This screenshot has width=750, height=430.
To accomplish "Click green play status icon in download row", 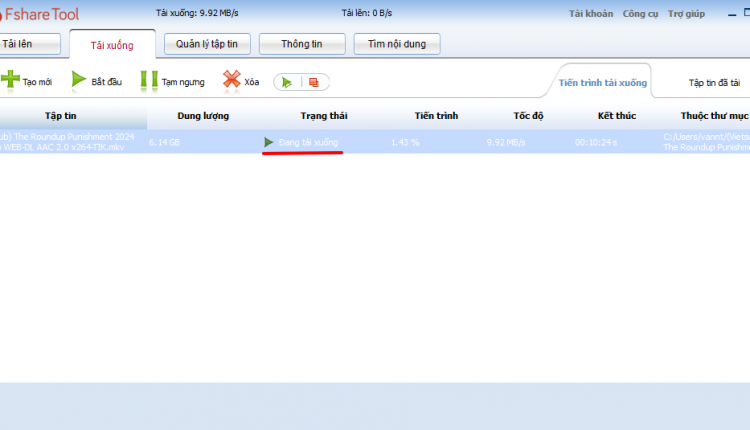I will point(268,142).
